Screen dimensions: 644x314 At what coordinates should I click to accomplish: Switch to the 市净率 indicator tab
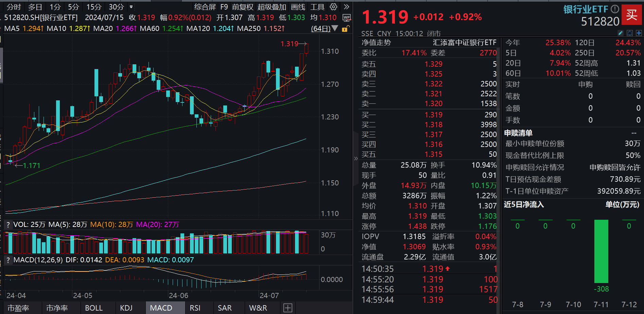57,308
